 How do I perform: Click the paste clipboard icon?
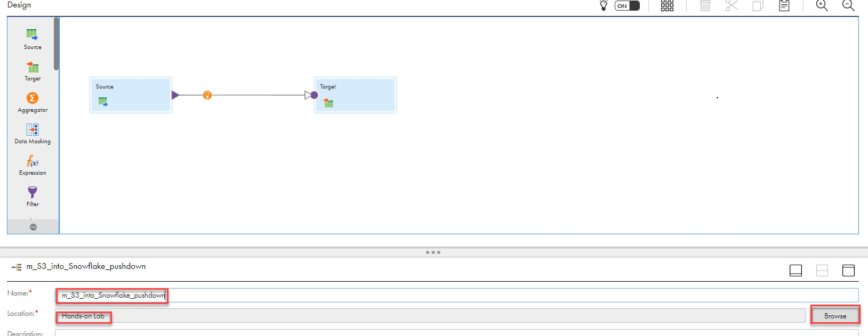coord(784,6)
